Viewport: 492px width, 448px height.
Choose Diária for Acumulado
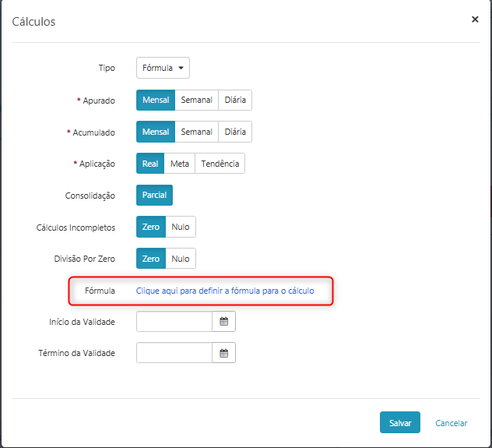pyautogui.click(x=235, y=132)
